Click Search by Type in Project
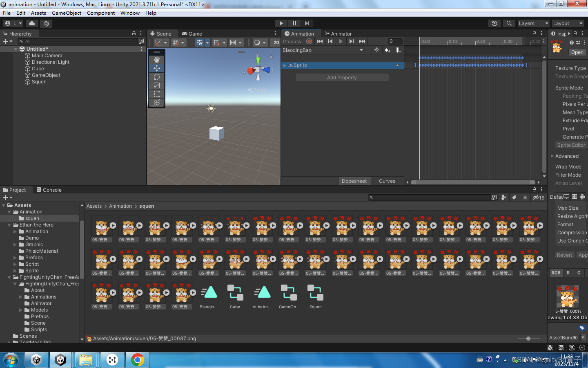Screen dimensions: 588x368 tap(504, 197)
